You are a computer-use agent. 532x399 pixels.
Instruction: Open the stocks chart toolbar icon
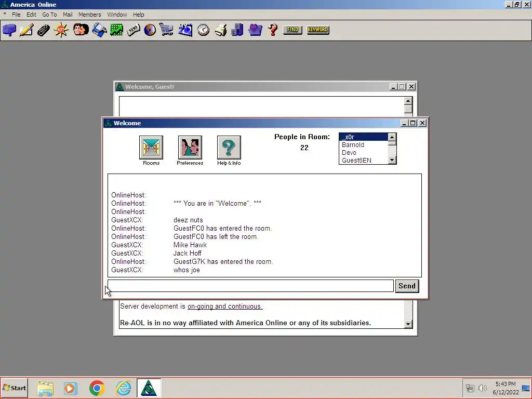(116, 30)
